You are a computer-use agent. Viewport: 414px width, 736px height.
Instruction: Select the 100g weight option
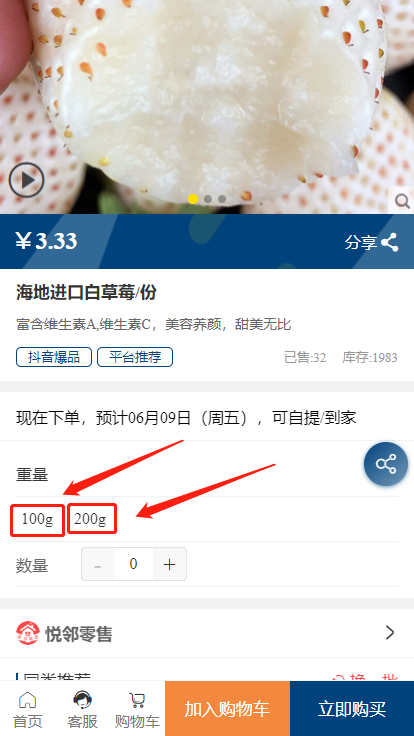click(38, 519)
